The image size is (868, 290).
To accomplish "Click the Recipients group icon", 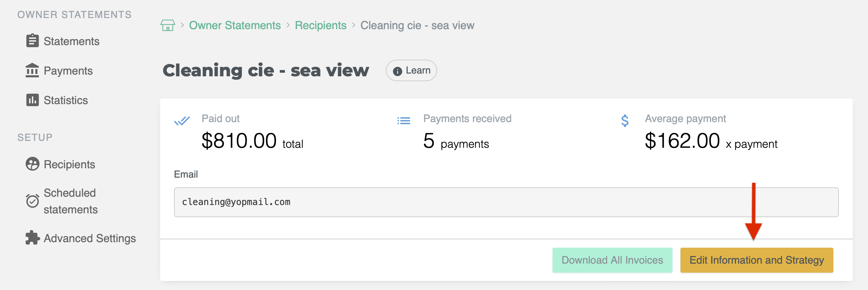I will (x=33, y=164).
